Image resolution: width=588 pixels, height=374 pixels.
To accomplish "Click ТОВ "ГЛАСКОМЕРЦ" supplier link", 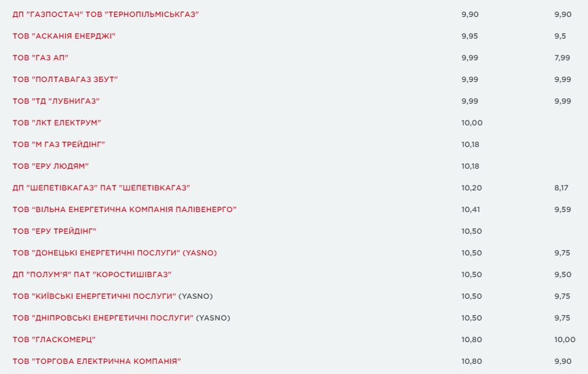I will point(54,340).
